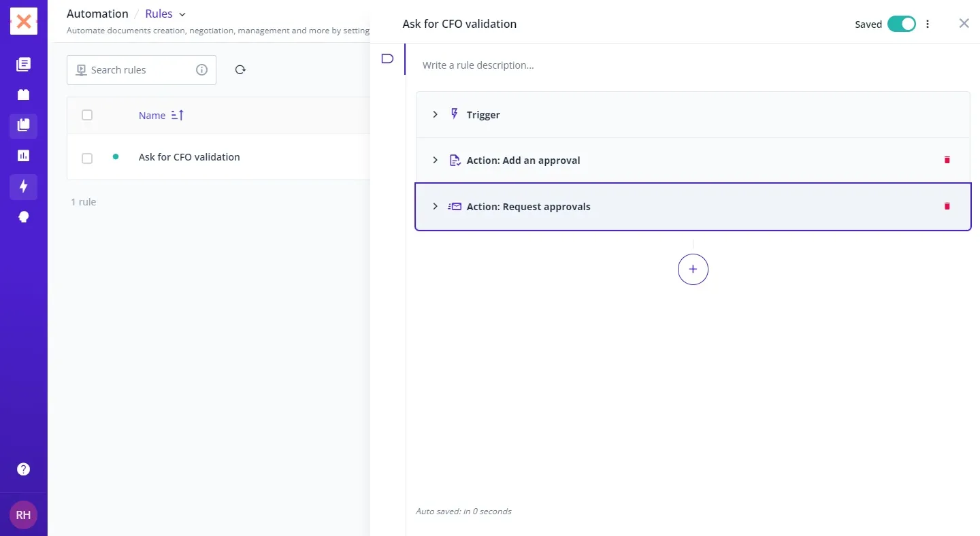Expand the Trigger section
This screenshot has width=980, height=536.
tap(436, 115)
